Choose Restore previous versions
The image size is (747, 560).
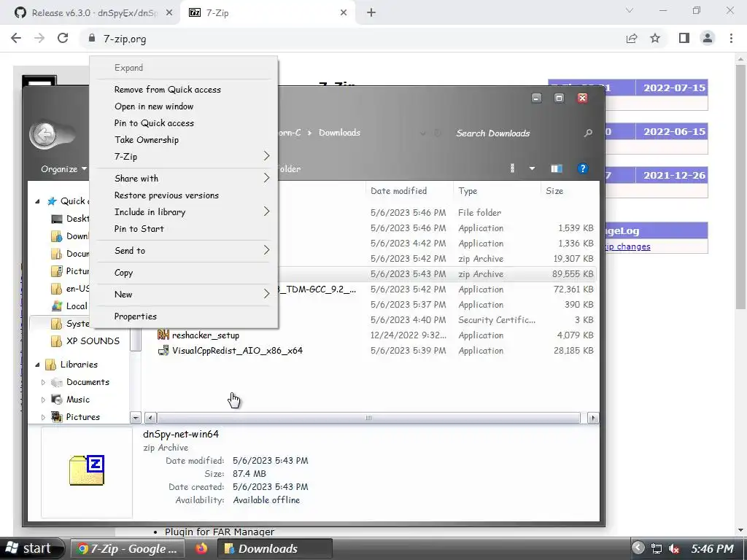[184, 195]
